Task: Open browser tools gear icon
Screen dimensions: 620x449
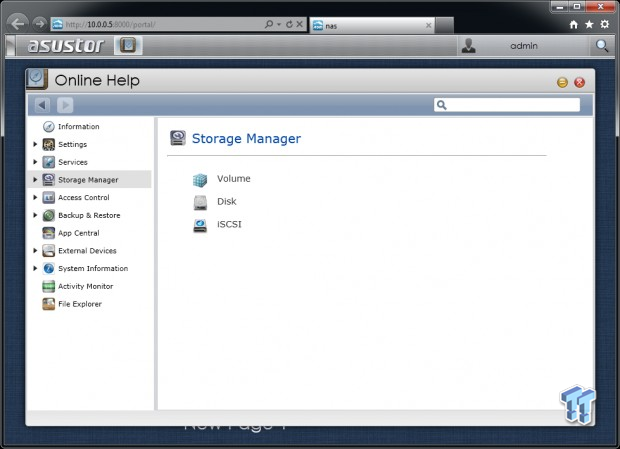Action: tap(605, 25)
